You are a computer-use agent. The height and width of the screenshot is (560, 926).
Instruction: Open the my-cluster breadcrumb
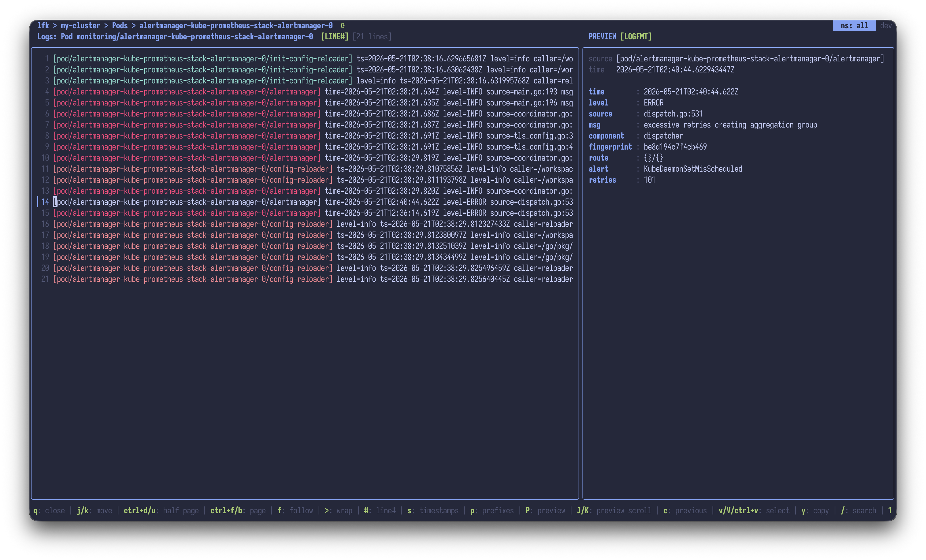(80, 25)
